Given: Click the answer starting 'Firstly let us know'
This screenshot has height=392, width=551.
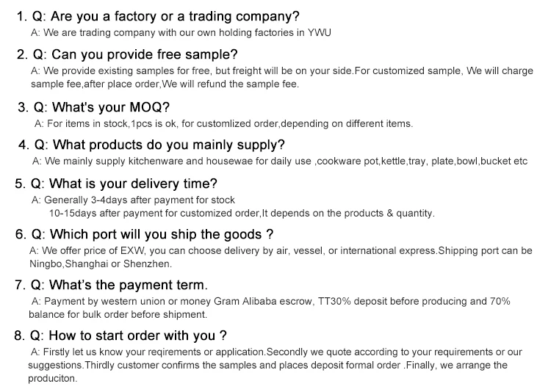Looking at the screenshot, I should click(x=276, y=352).
